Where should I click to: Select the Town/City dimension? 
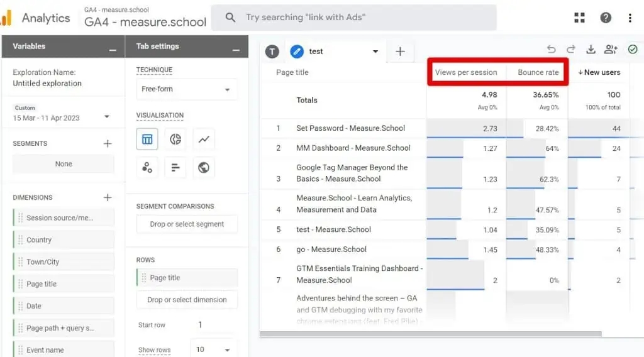64,262
